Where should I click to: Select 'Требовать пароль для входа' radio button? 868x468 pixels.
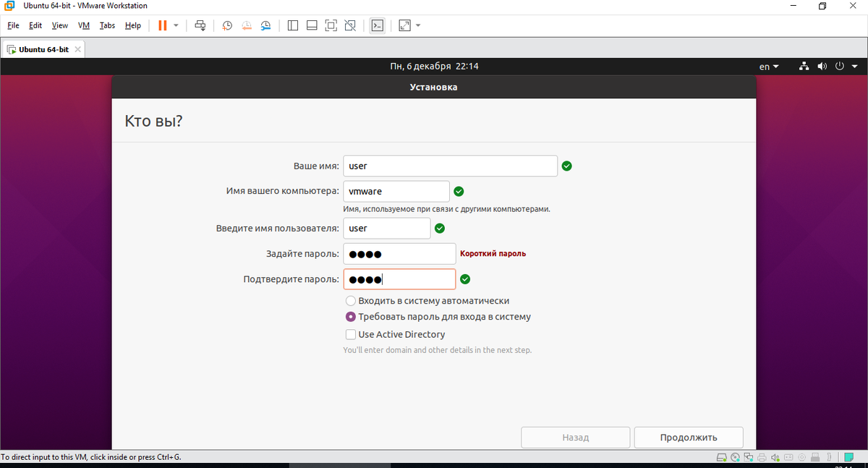(x=351, y=317)
